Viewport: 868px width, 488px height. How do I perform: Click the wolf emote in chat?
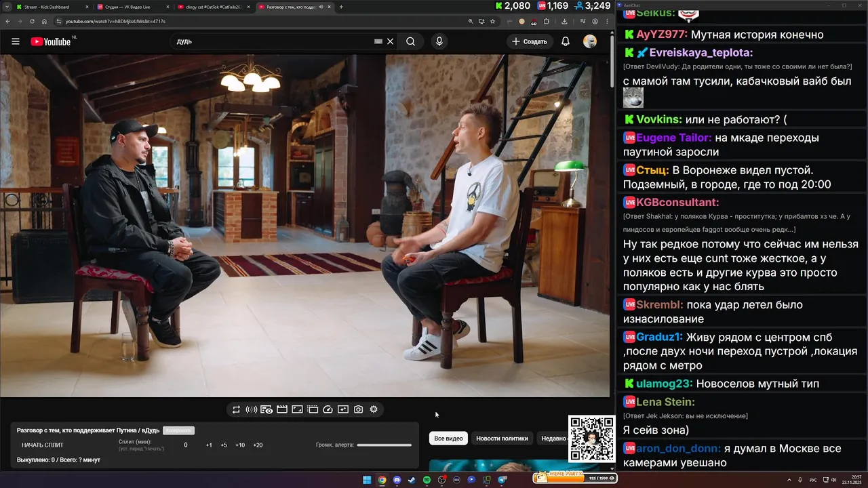coord(633,97)
